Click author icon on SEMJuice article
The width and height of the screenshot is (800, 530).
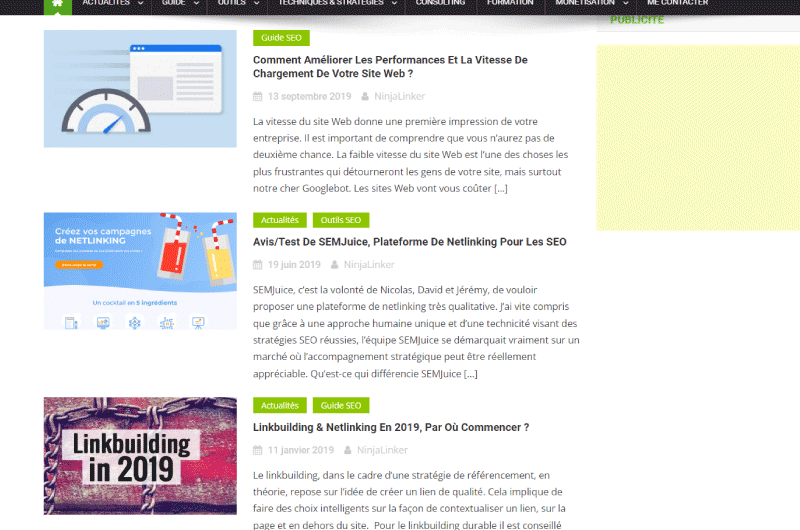click(x=335, y=265)
